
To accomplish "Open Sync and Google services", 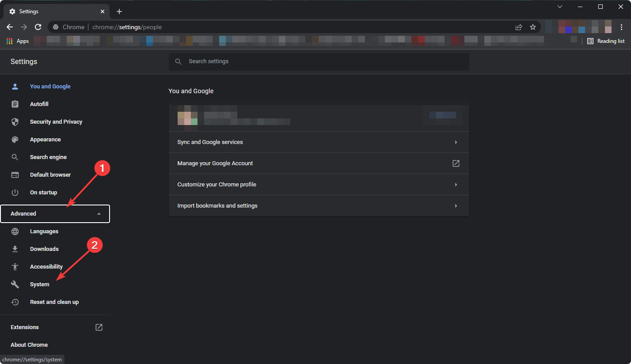I will [x=319, y=142].
